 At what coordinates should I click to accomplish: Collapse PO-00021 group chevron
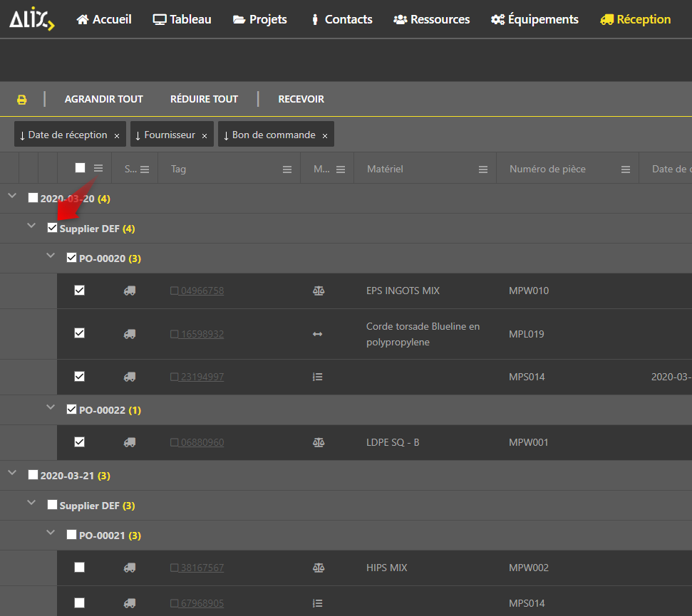tap(51, 533)
